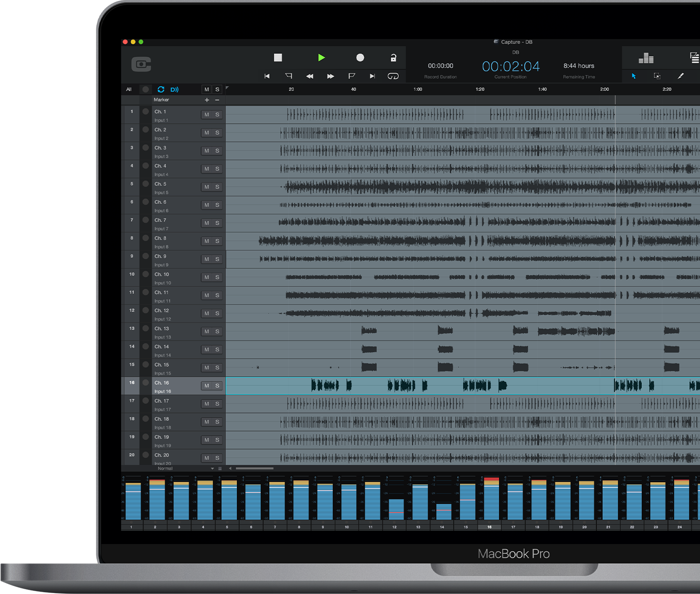
Task: Click the Stop transport button
Action: (x=278, y=58)
